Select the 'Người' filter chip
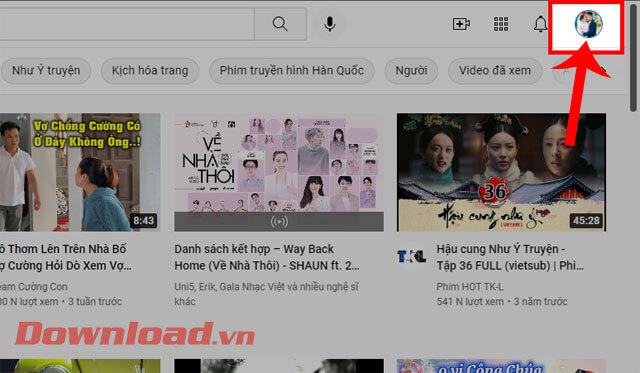 [x=411, y=71]
